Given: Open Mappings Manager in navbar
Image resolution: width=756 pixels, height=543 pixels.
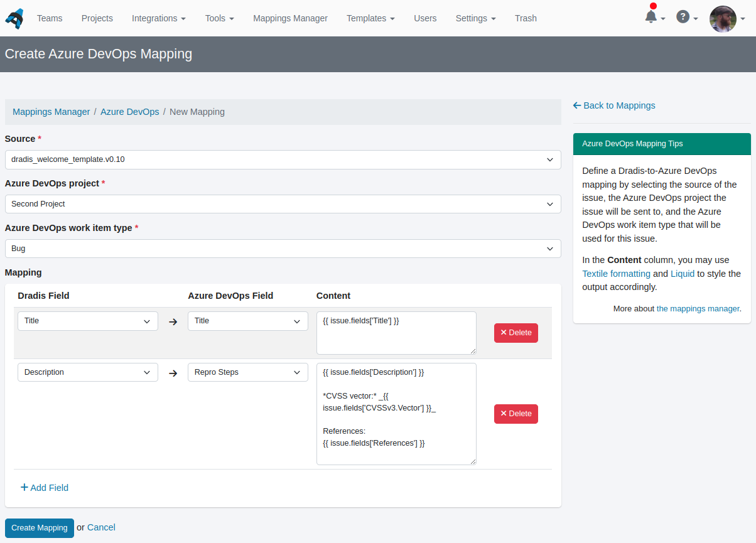Looking at the screenshot, I should point(291,18).
